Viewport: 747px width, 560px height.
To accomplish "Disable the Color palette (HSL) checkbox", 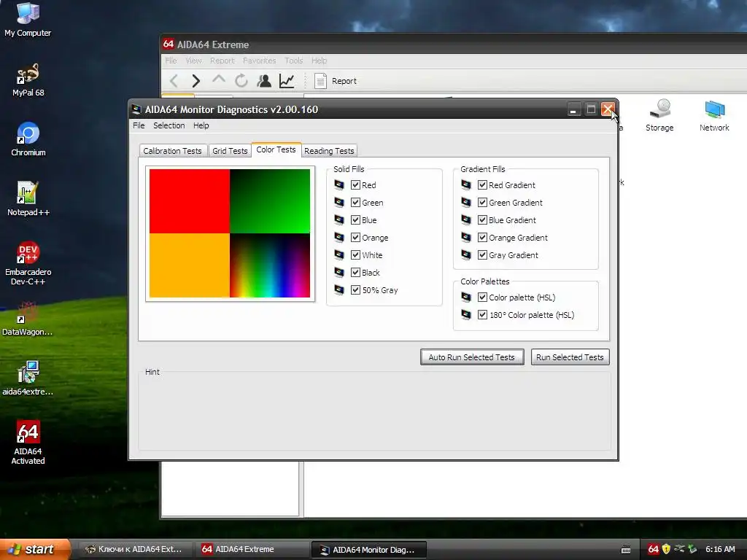I will 483,297.
